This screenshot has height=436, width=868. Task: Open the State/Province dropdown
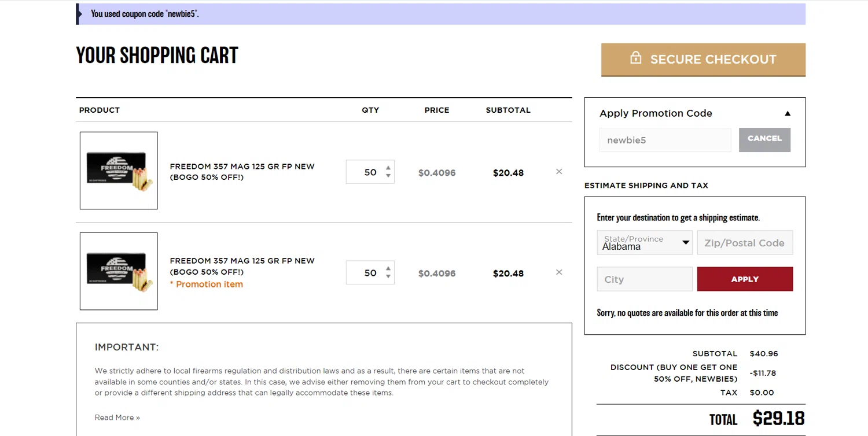click(645, 243)
